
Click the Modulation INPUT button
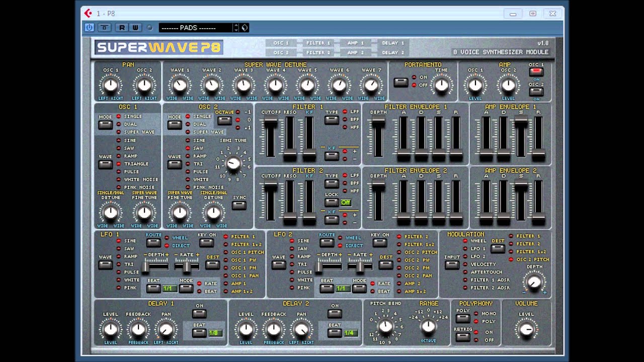(x=452, y=265)
